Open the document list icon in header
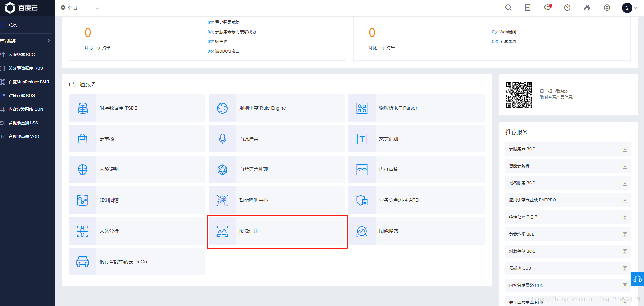Viewport: 644px width, 306px height. (x=528, y=8)
